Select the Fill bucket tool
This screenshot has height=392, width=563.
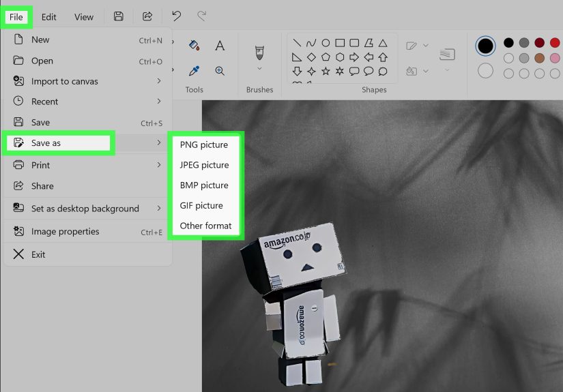tap(194, 46)
